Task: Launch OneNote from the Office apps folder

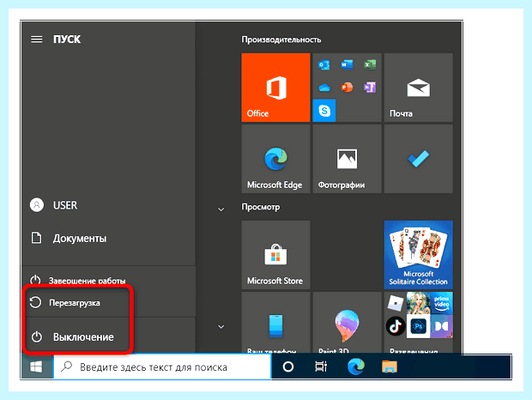Action: pos(370,88)
